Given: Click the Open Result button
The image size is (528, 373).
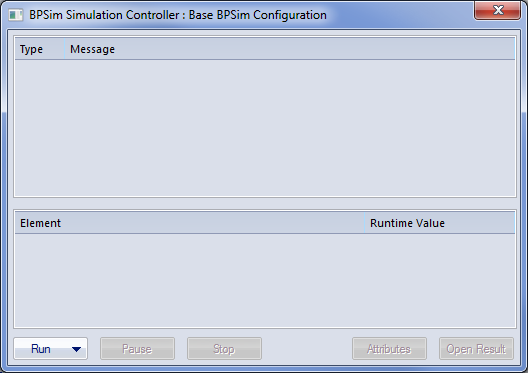Looking at the screenshot, I should 476,349.
